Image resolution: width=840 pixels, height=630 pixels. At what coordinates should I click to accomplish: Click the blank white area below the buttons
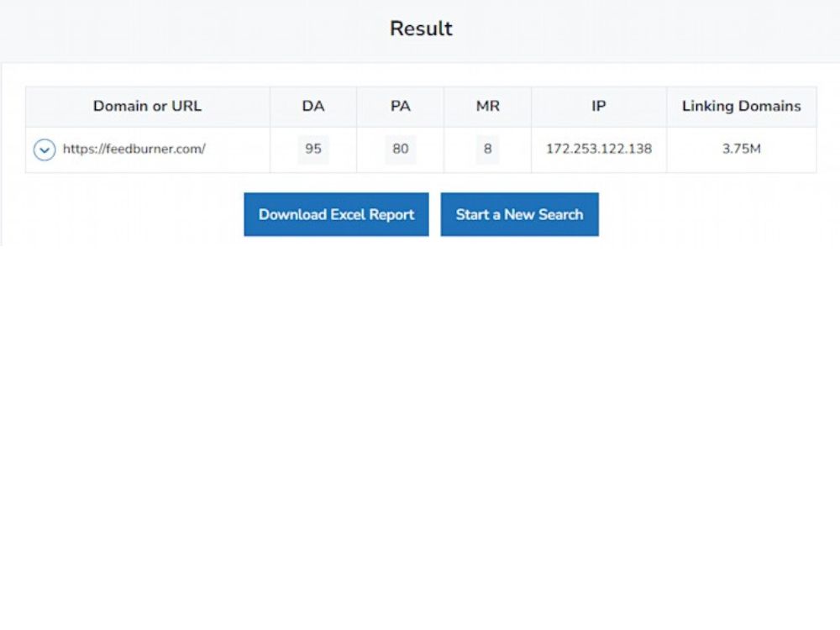click(420, 420)
